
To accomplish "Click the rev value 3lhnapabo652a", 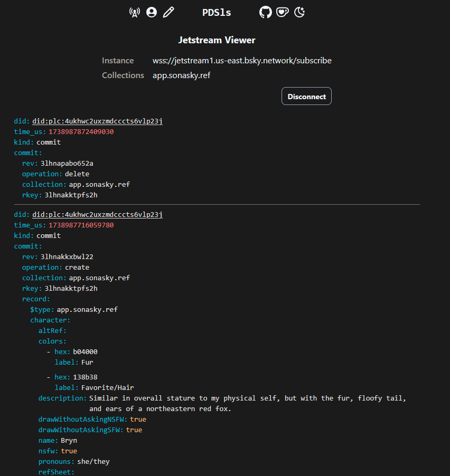I will coord(67,163).
